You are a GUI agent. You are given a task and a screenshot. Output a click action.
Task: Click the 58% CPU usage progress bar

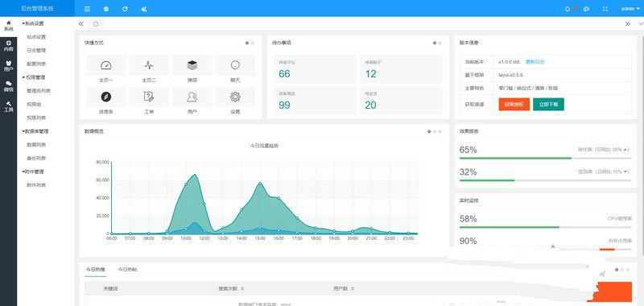coord(546,227)
